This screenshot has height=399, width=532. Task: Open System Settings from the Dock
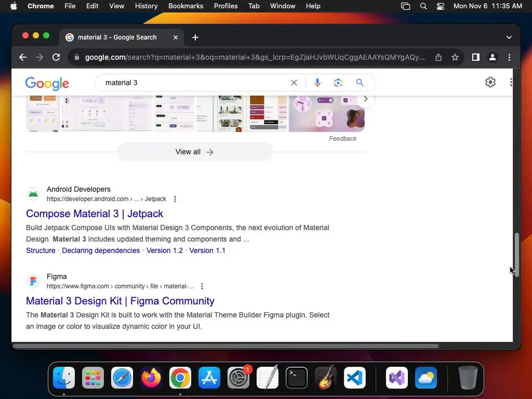238,378
